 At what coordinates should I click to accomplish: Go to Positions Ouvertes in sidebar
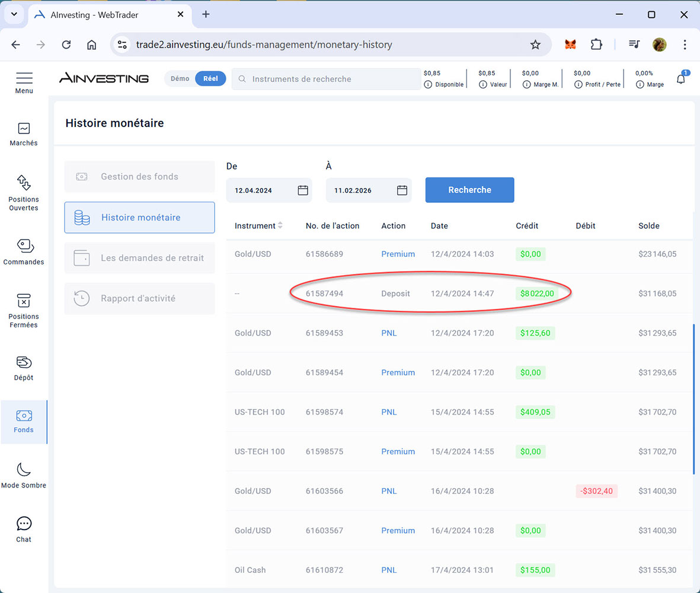[24, 183]
